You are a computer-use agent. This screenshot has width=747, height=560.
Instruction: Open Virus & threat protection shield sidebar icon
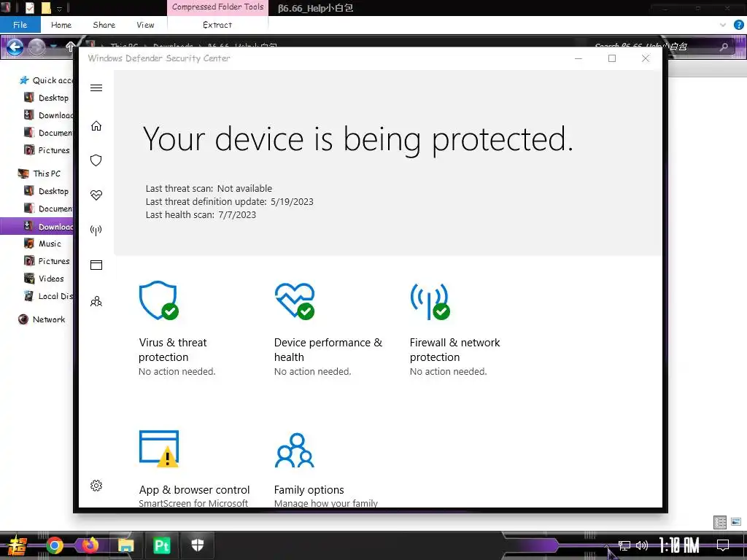point(96,160)
